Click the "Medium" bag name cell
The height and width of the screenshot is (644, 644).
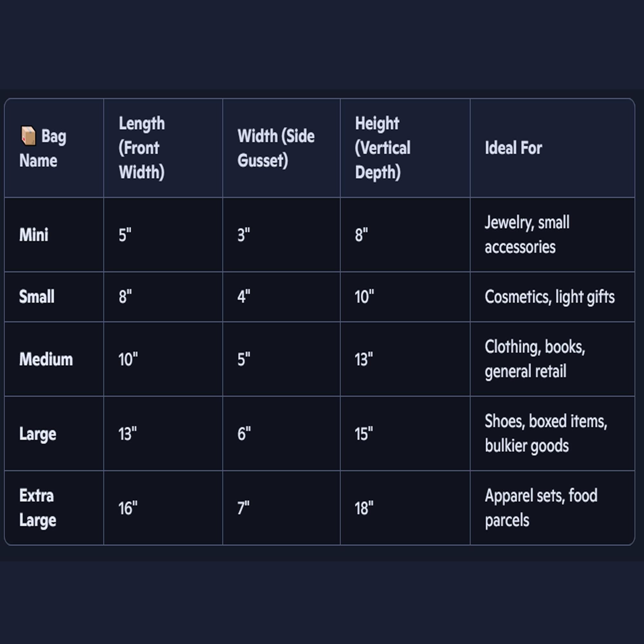point(46,359)
